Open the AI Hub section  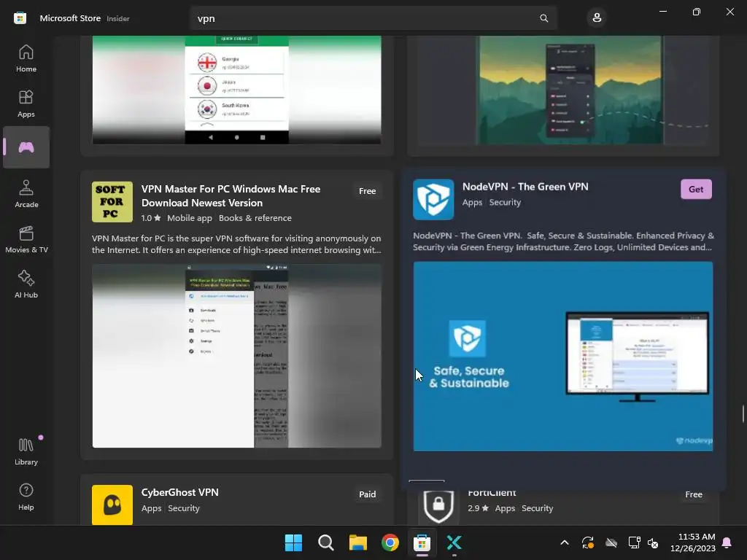[x=26, y=284]
